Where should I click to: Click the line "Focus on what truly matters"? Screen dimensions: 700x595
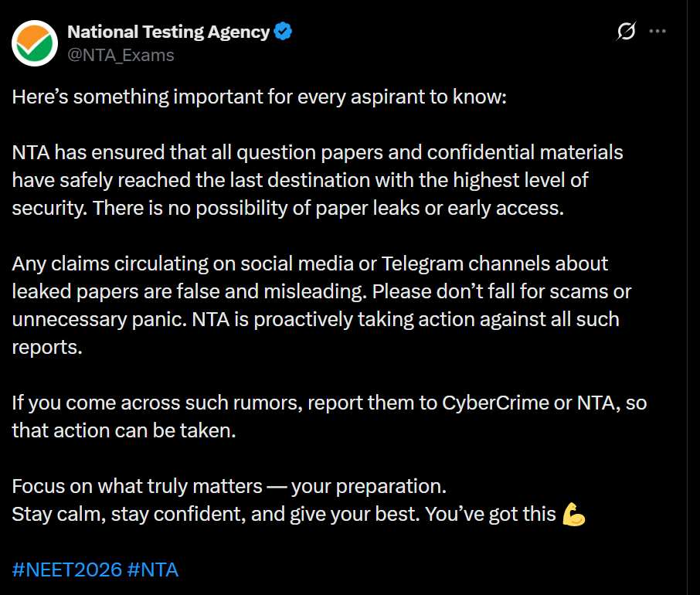click(229, 487)
